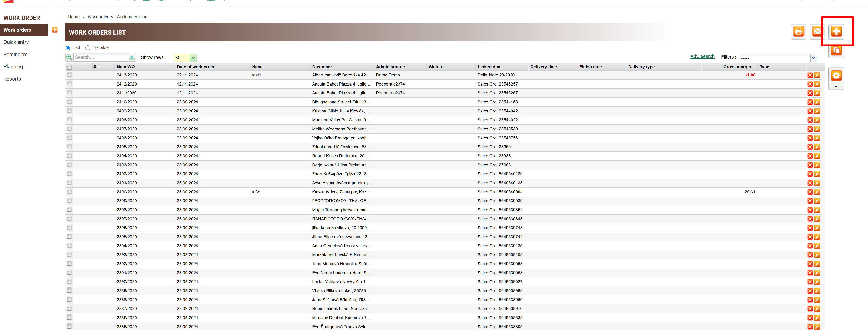Open Quick entry in the sidebar
Screen dimensions: 868x330
pos(16,42)
